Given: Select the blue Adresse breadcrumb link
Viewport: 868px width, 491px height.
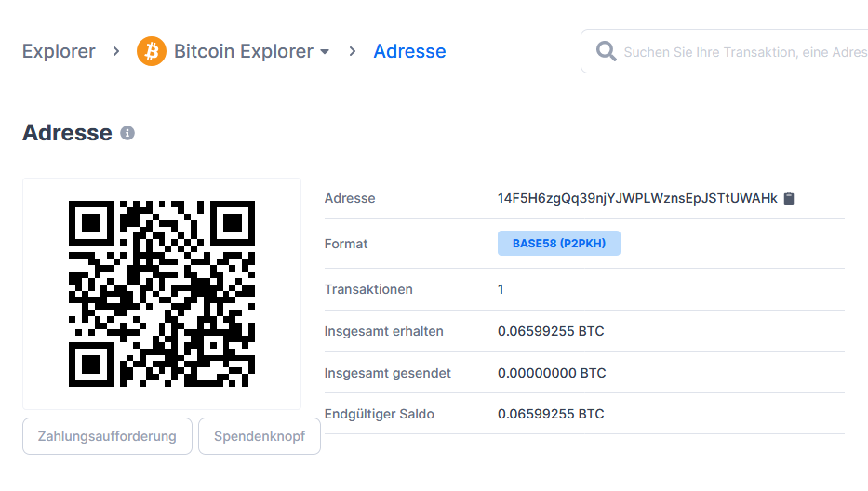Looking at the screenshot, I should [409, 51].
